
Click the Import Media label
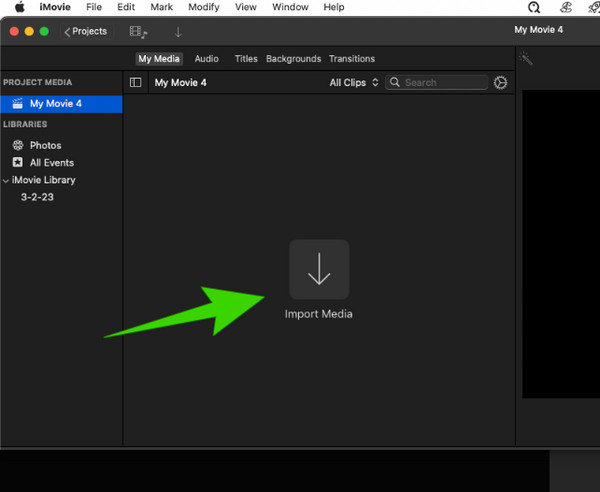(318, 314)
